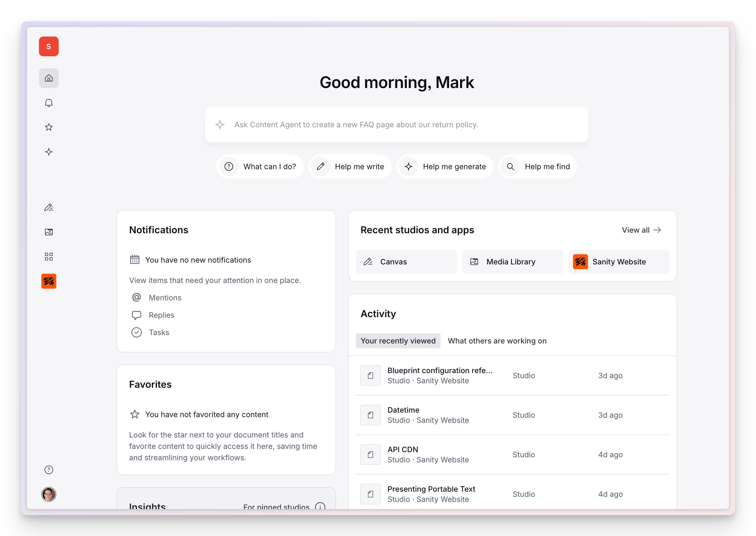Click the Help me generate button

pos(445,167)
